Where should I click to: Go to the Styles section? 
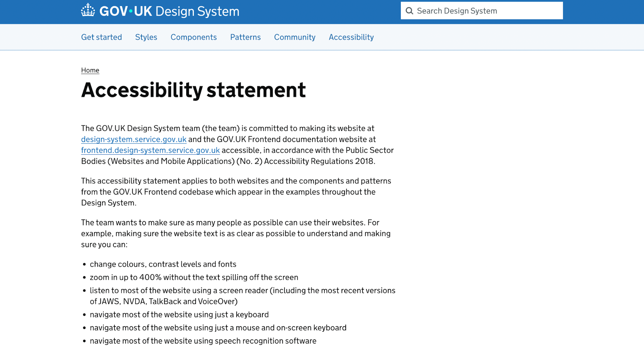pos(146,37)
